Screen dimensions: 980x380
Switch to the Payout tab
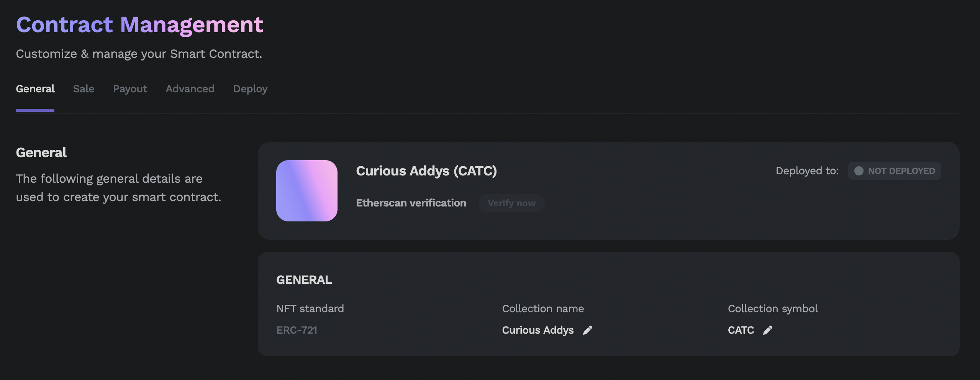130,89
